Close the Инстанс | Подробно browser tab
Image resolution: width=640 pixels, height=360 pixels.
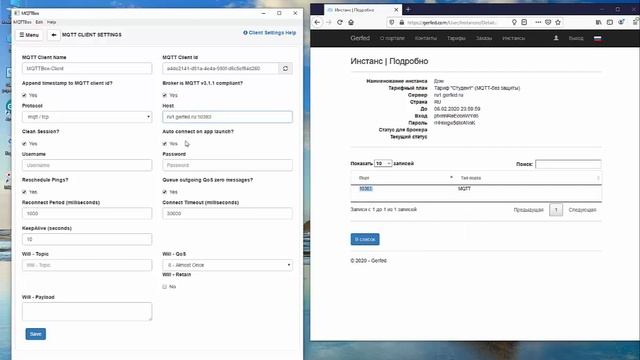396,10
